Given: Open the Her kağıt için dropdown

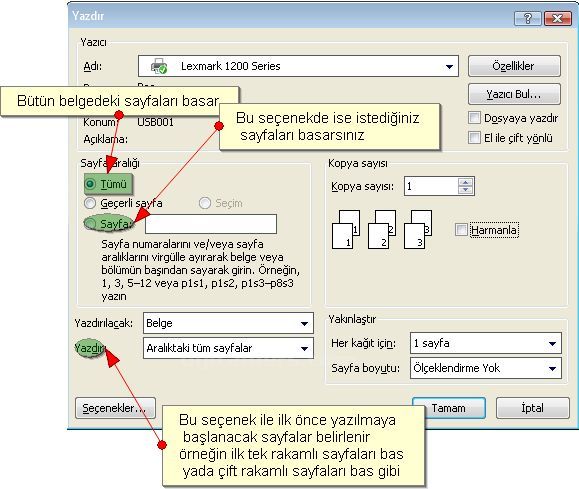Looking at the screenshot, I should coord(552,343).
